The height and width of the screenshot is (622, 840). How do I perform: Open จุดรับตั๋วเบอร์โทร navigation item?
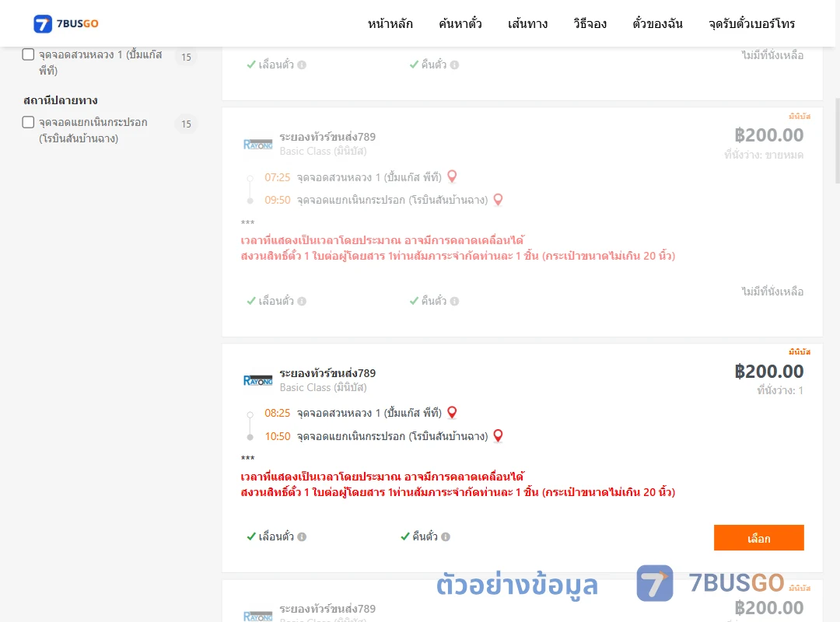[x=751, y=23]
